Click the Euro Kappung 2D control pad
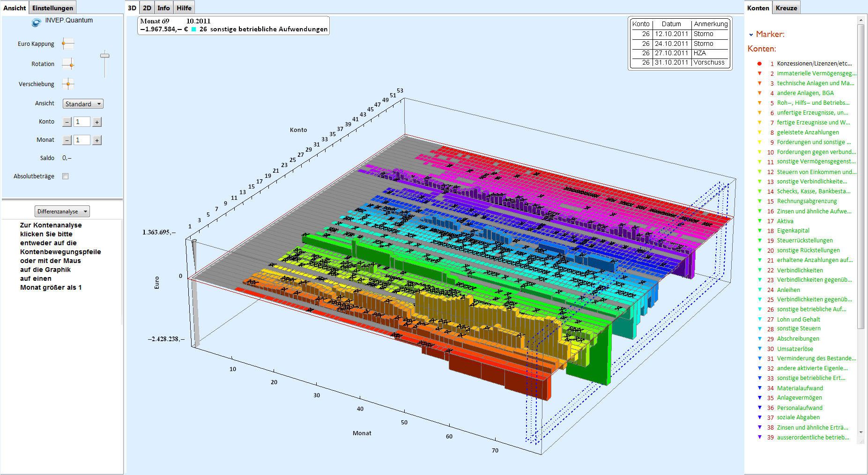 click(68, 44)
